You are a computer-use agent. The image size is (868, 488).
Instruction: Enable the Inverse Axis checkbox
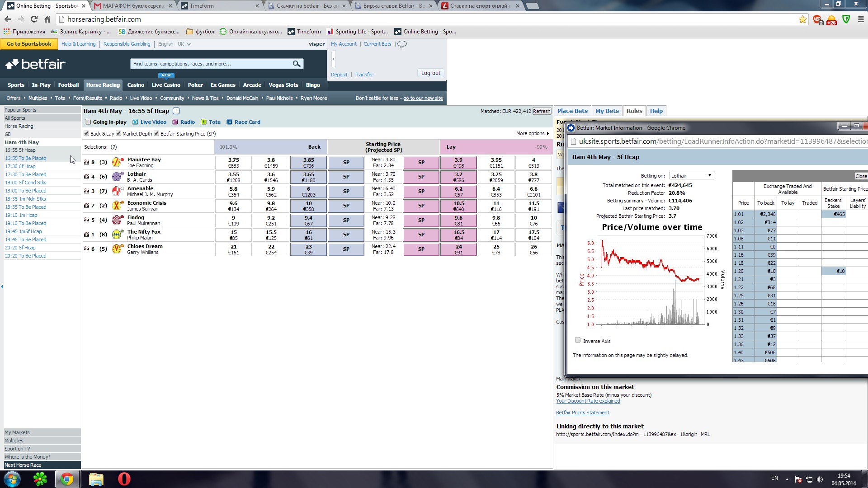pos(578,340)
